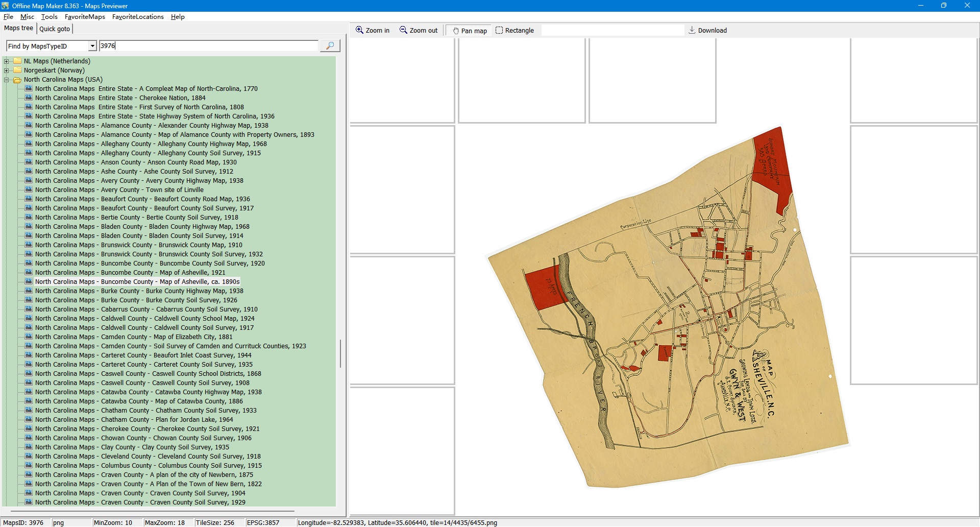Click the search text field containing 3976
This screenshot has width=980, height=527.
pos(208,46)
